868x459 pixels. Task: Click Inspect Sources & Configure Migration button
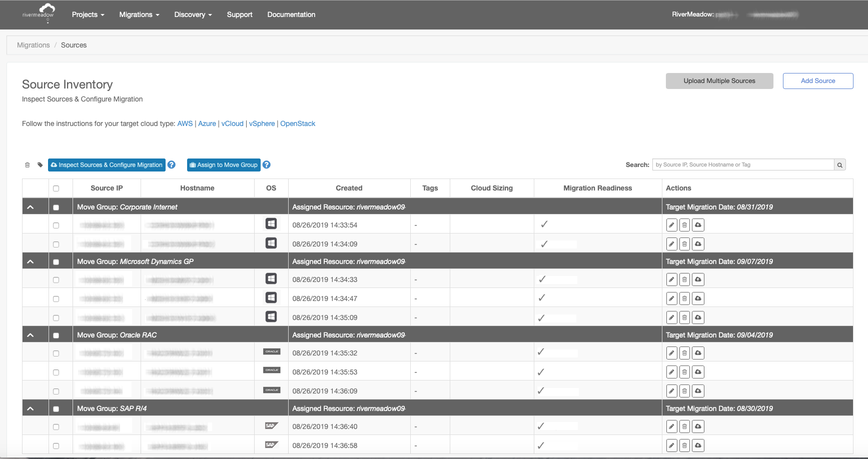(x=107, y=165)
